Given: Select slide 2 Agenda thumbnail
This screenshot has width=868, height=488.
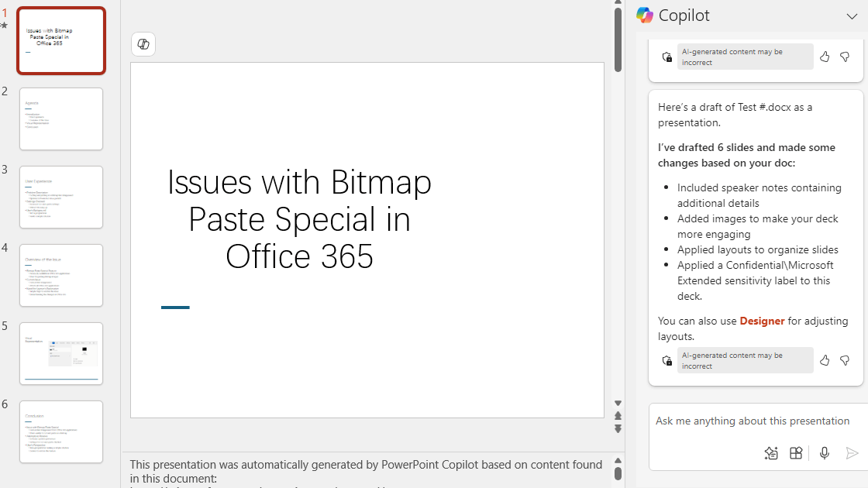Looking at the screenshot, I should (61, 119).
